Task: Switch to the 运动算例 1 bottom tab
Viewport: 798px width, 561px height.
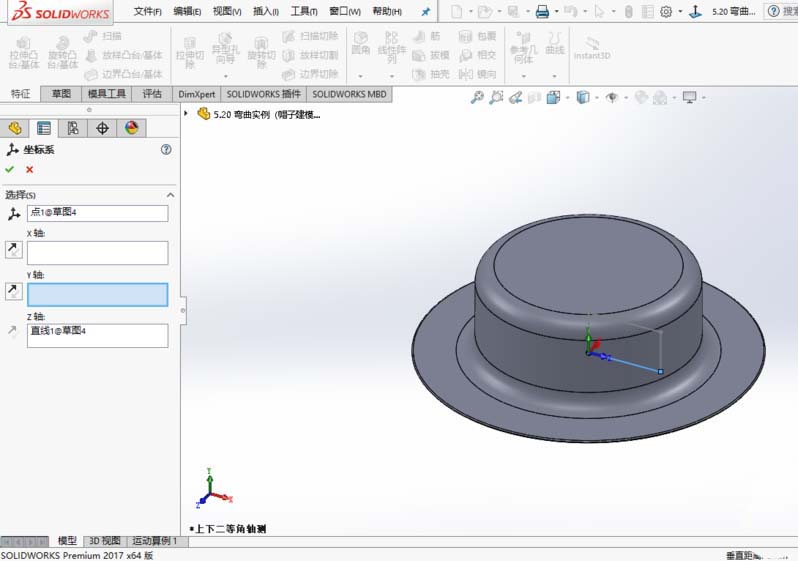Action: (155, 541)
